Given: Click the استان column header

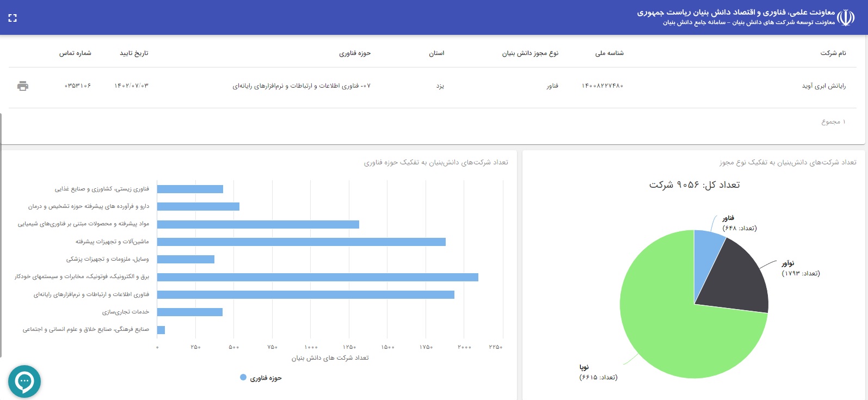Looking at the screenshot, I should click(436, 53).
